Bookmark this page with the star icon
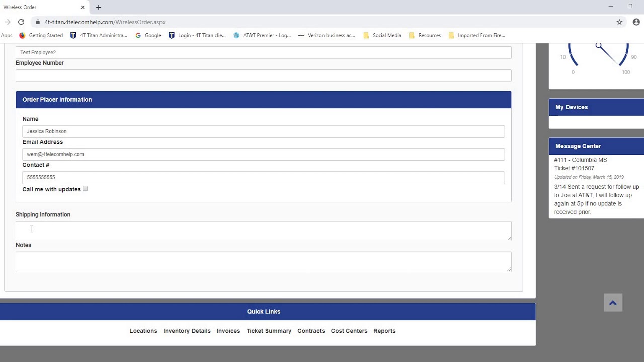This screenshot has width=644, height=362. click(x=619, y=22)
